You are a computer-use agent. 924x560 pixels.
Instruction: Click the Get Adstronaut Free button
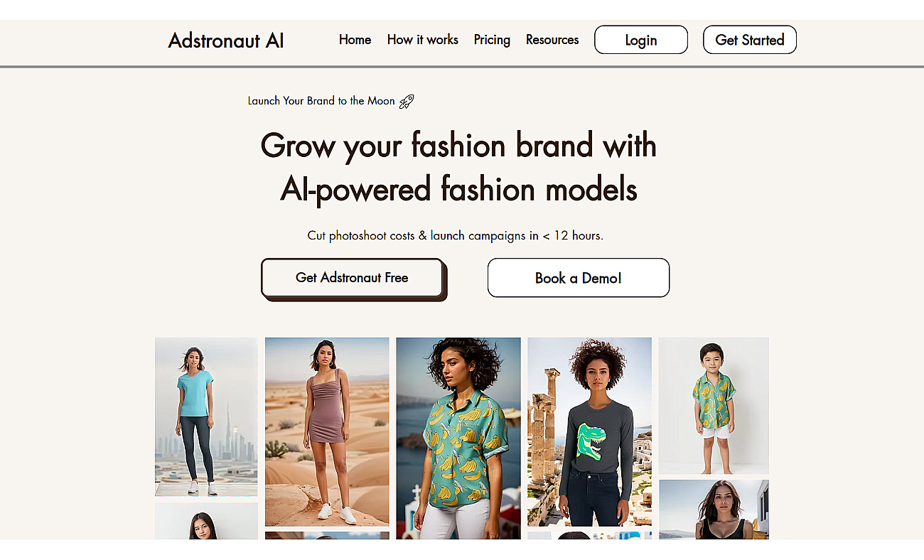tap(353, 278)
